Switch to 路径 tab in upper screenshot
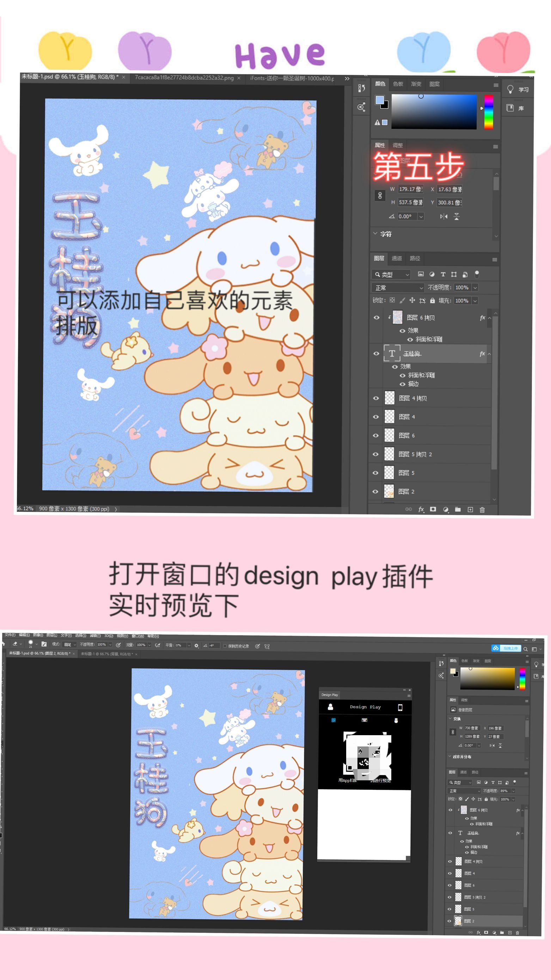 [415, 258]
